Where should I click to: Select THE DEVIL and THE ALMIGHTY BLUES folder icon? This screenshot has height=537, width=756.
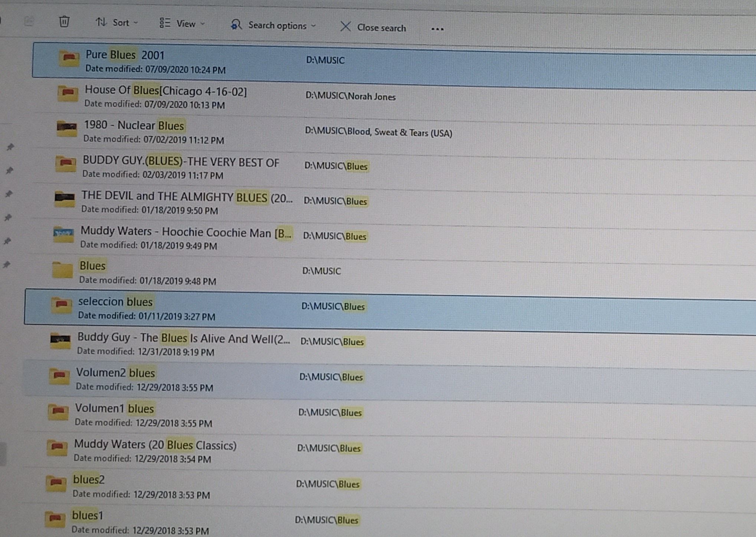click(x=65, y=199)
